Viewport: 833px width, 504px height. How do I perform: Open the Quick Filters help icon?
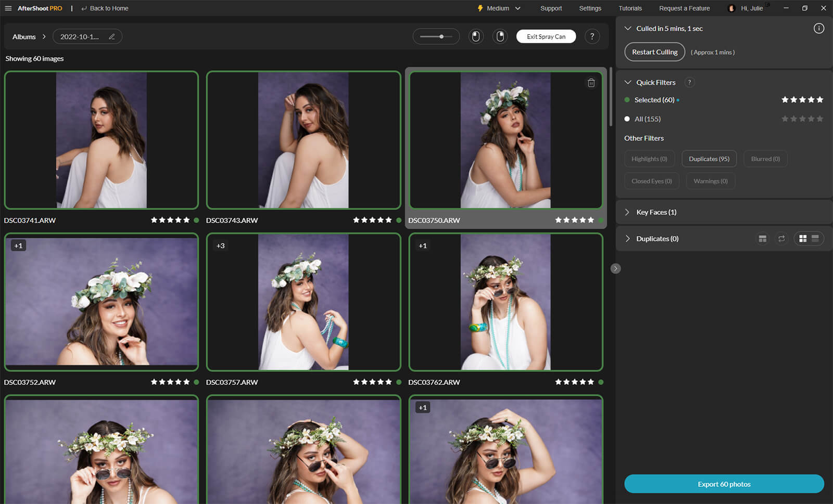tap(689, 82)
